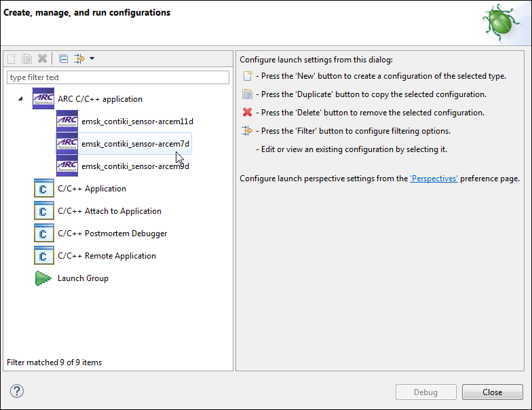
Task: Select ARC C/C++ application category
Action: [x=100, y=99]
